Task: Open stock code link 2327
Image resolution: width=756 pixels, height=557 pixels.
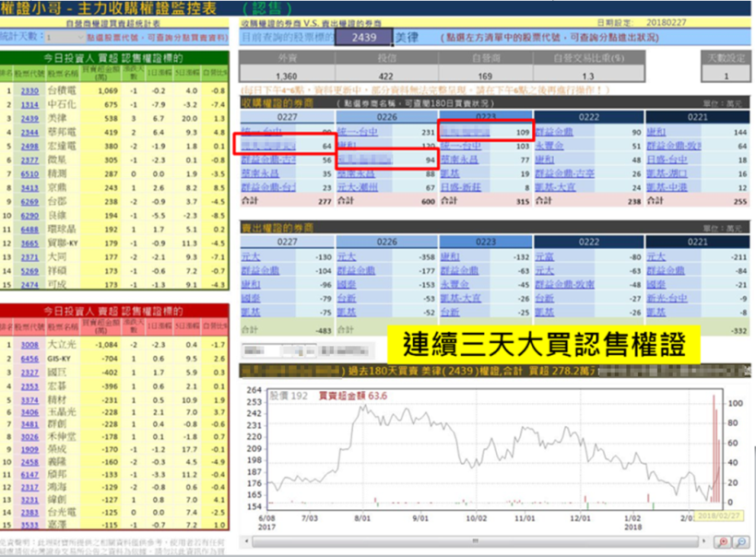Action: coord(30,373)
